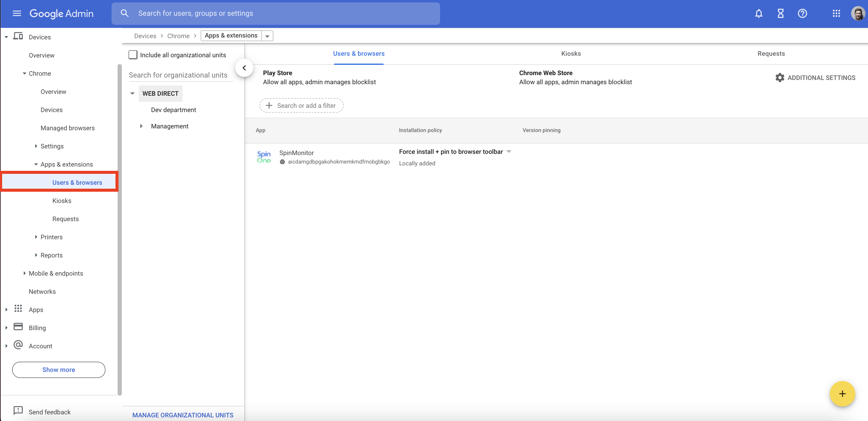Focus Search for organizational units field
Image resolution: width=868 pixels, height=421 pixels.
point(181,75)
